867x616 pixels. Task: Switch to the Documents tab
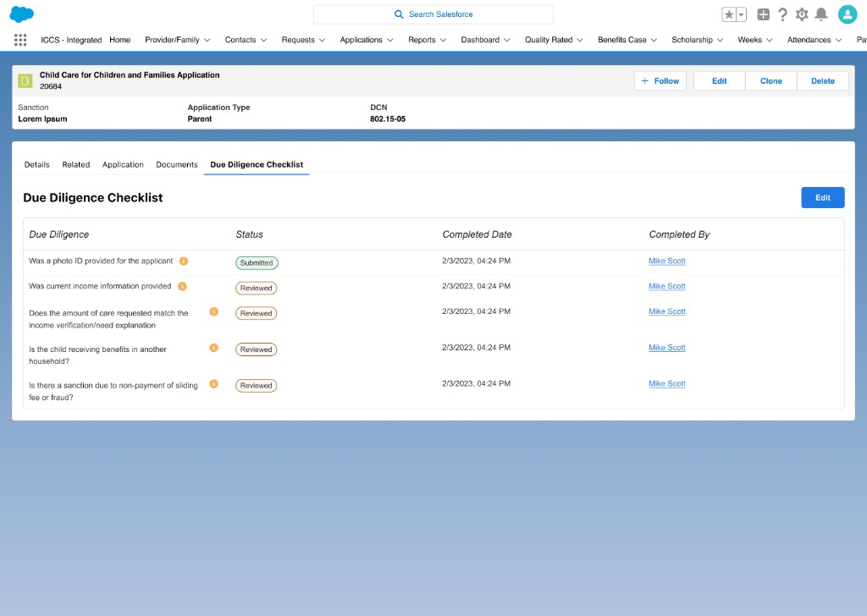tap(177, 165)
